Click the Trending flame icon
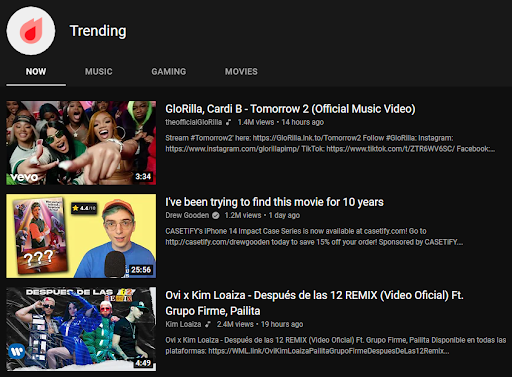 31,31
